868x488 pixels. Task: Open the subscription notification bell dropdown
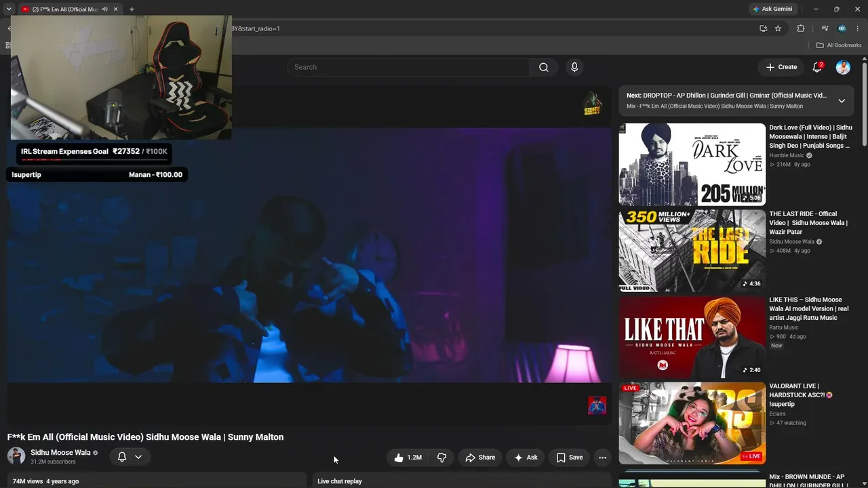(130, 457)
